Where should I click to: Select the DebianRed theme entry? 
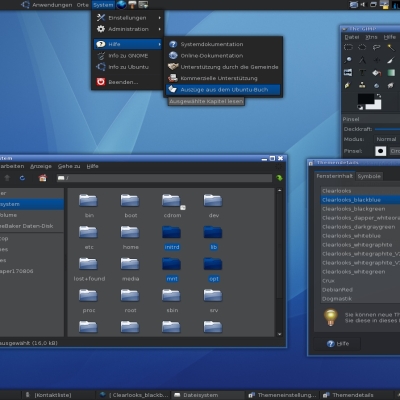click(360, 290)
